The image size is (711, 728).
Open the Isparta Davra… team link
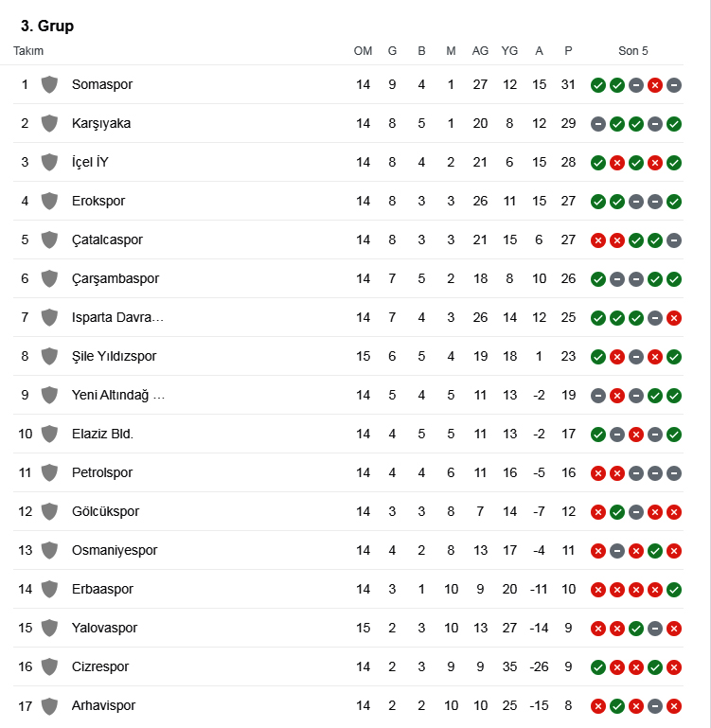click(x=117, y=317)
